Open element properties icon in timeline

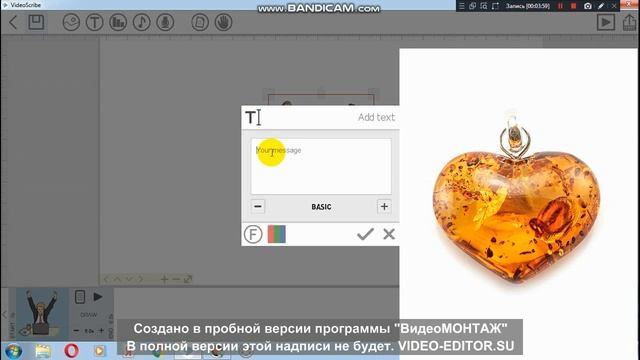coord(80,297)
